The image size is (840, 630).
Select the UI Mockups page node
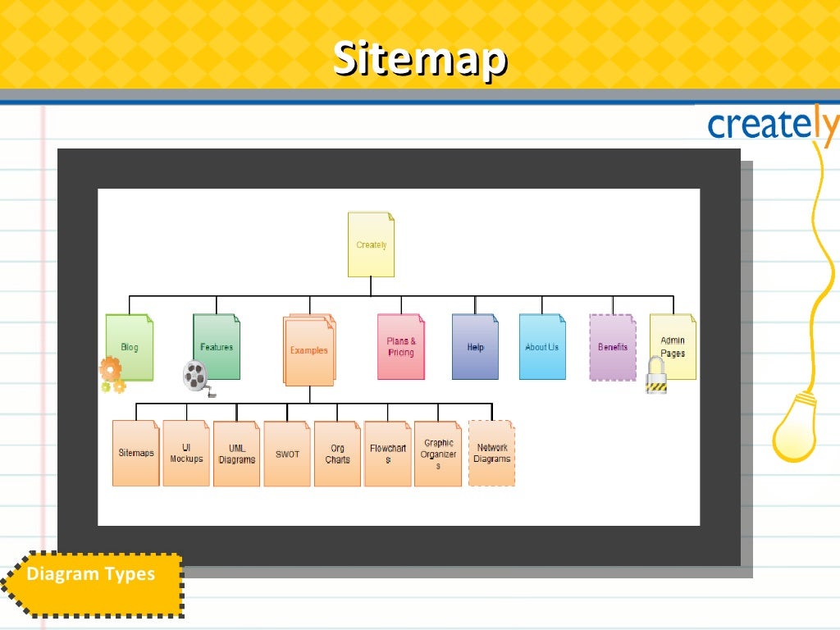point(186,453)
